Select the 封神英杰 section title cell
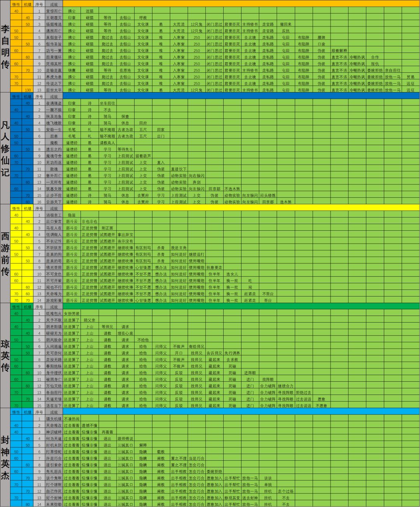This screenshot has width=420, height=507. pos(5,457)
